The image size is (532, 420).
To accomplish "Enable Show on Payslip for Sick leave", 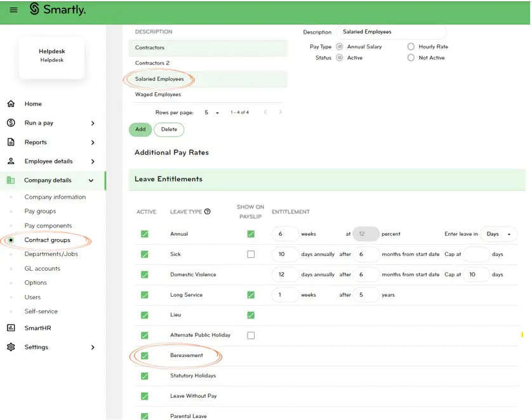I will 251,254.
